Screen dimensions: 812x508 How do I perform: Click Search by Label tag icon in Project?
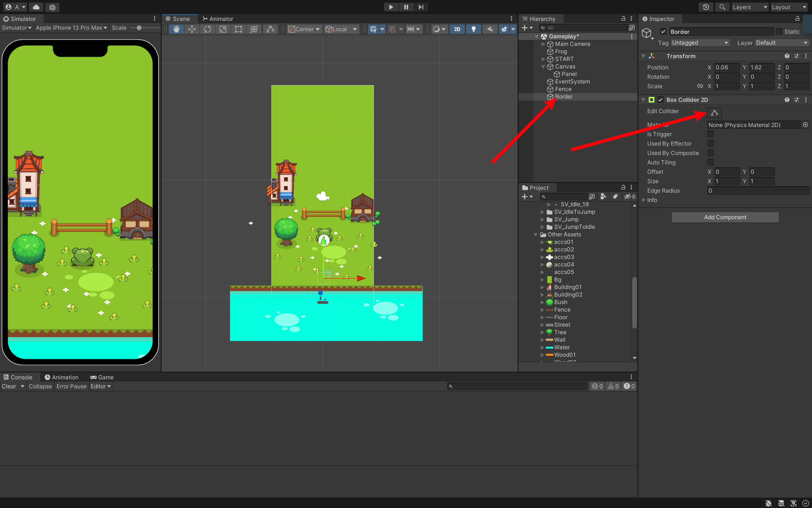(x=615, y=197)
